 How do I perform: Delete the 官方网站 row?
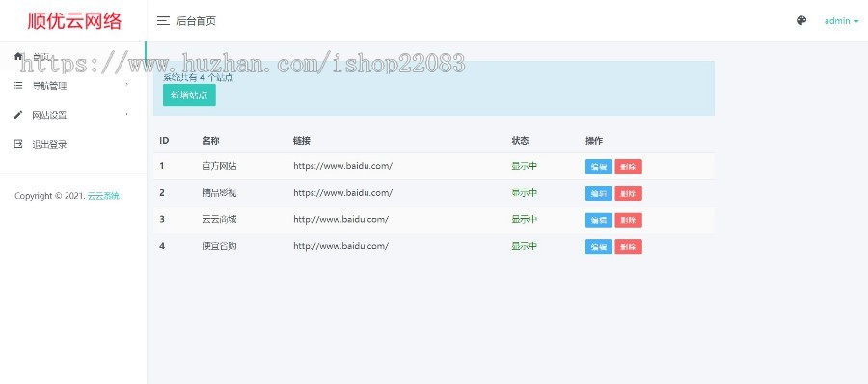[628, 167]
